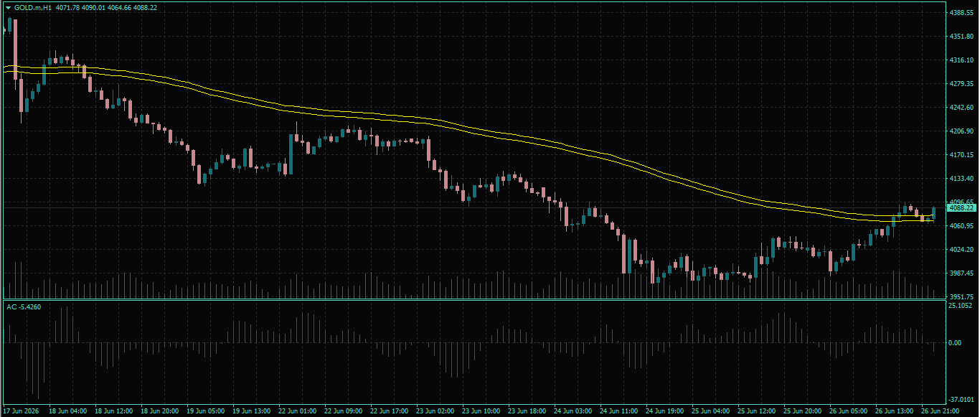Click the 25 Jun 12:00 time label

point(756,411)
